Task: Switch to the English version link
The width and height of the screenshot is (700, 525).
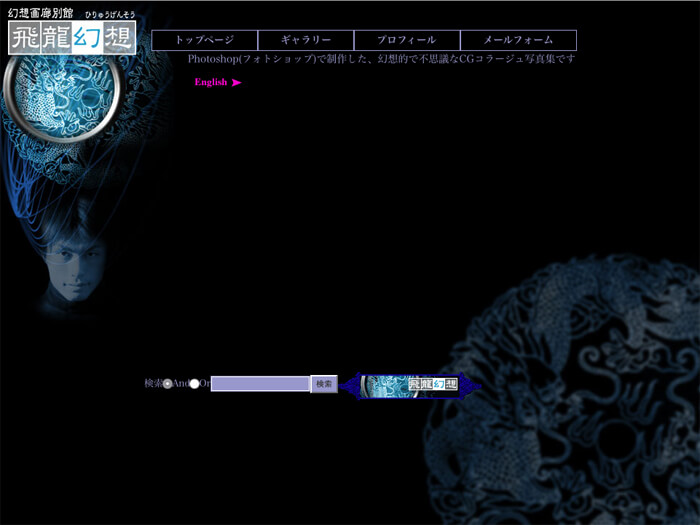Action: [211, 83]
